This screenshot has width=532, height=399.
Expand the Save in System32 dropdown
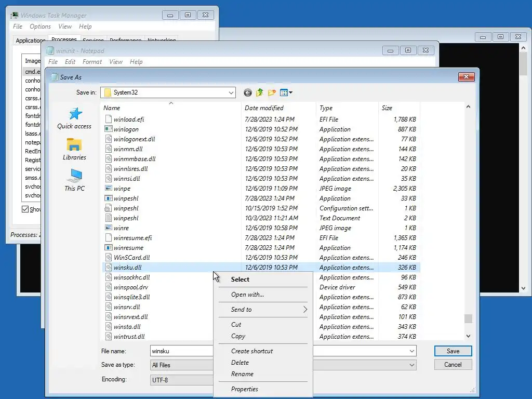[231, 92]
